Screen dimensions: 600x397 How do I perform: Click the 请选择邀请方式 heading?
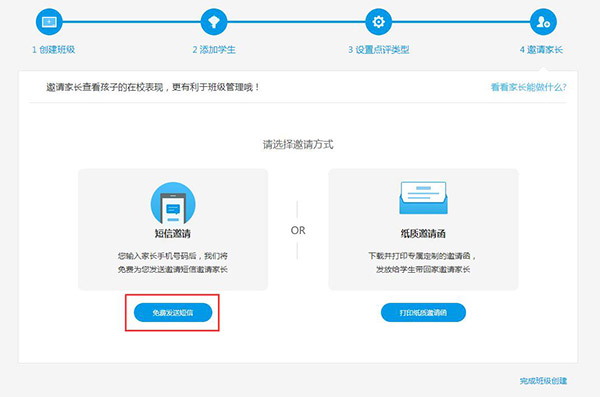tap(298, 144)
